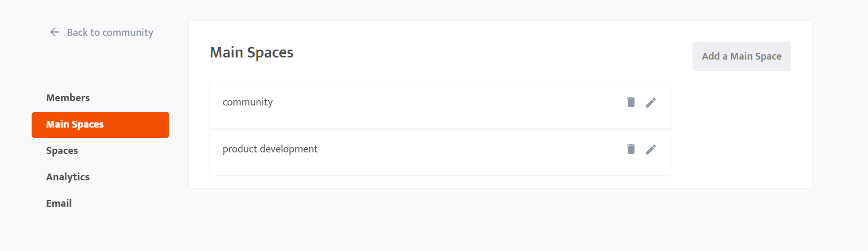Click the divider between the two spaces

pos(440,129)
